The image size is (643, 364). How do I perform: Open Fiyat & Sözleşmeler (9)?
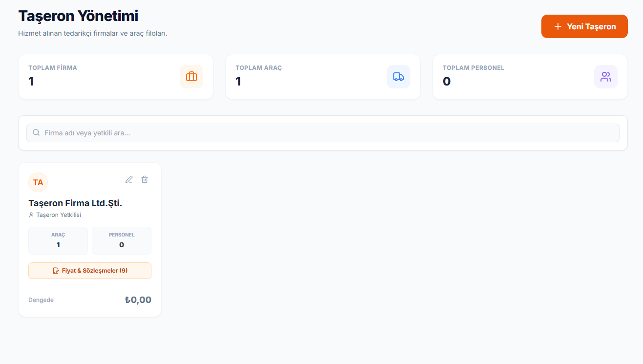90,271
